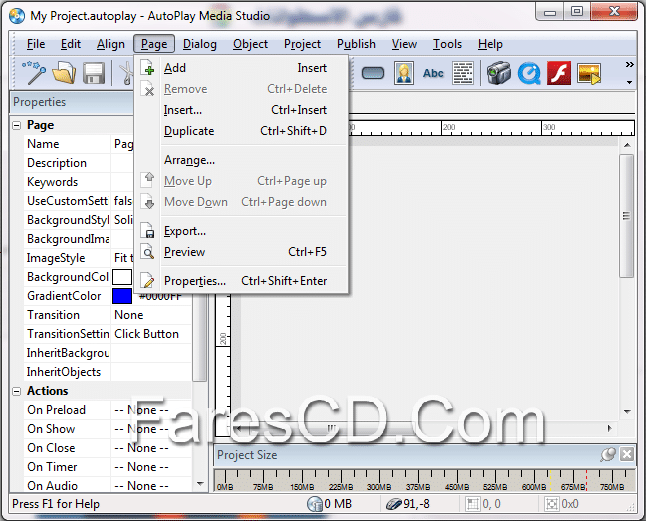Select the On Timer action value
Image resolution: width=646 pixels, height=521 pixels.
pyautogui.click(x=151, y=467)
